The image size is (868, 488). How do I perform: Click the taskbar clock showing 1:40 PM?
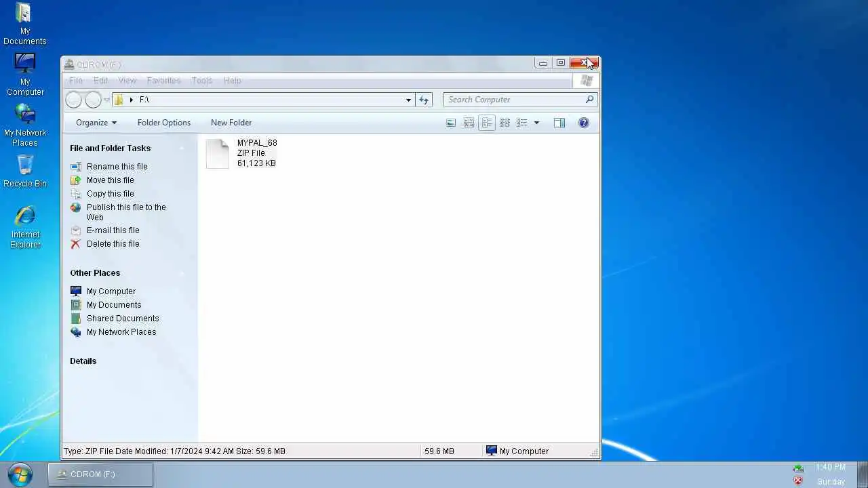pos(831,467)
